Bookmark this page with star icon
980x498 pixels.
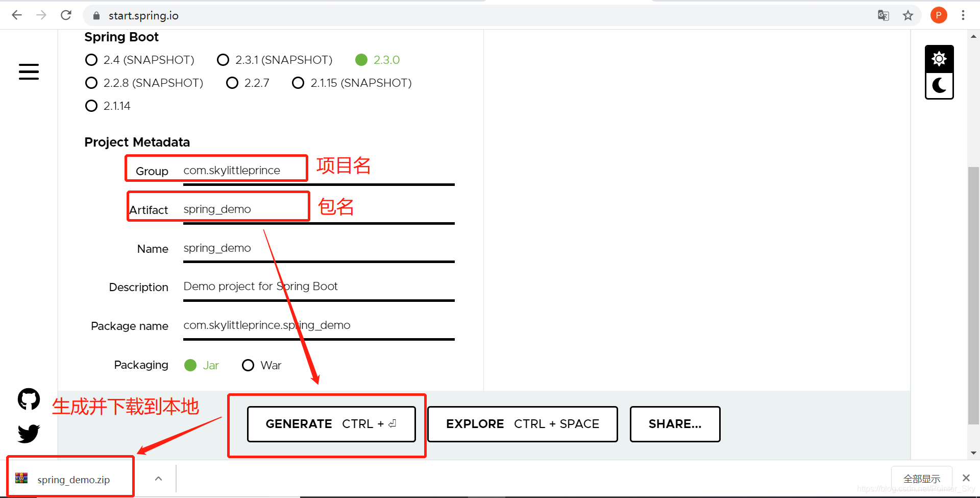tap(908, 15)
